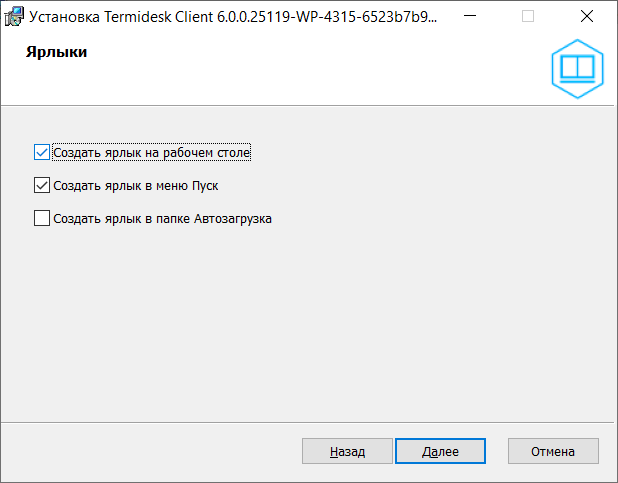The width and height of the screenshot is (618, 483).
Task: Click the empty footer area left of Назад
Action: (x=150, y=452)
